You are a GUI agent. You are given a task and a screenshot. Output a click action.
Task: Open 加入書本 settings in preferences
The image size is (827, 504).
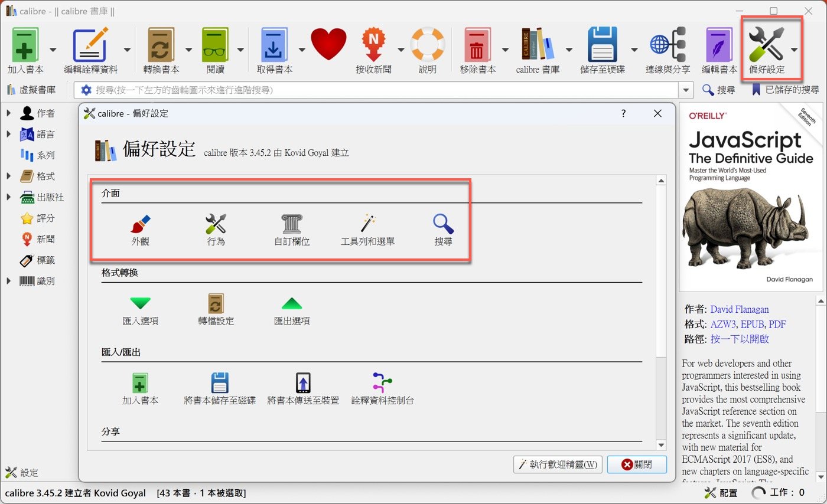pos(141,389)
